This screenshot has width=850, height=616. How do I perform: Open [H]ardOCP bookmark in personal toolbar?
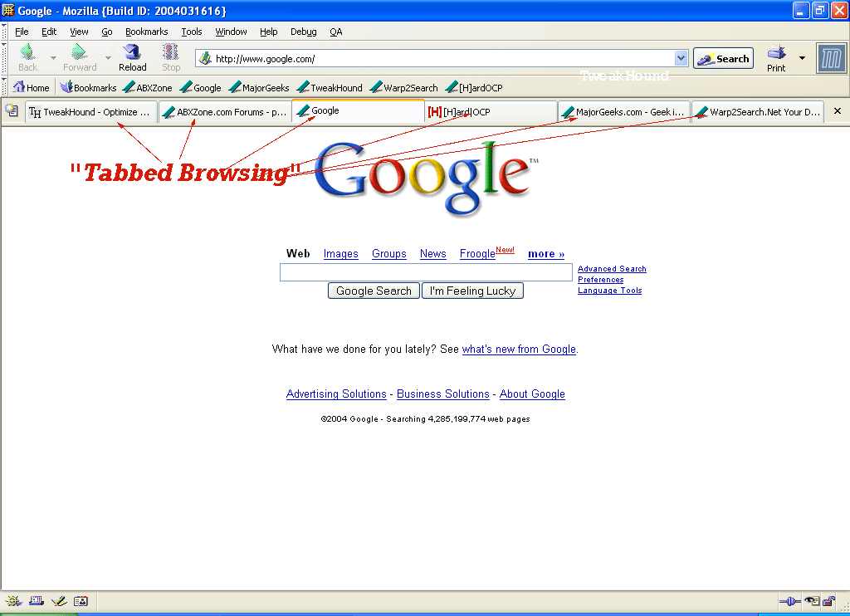(474, 87)
